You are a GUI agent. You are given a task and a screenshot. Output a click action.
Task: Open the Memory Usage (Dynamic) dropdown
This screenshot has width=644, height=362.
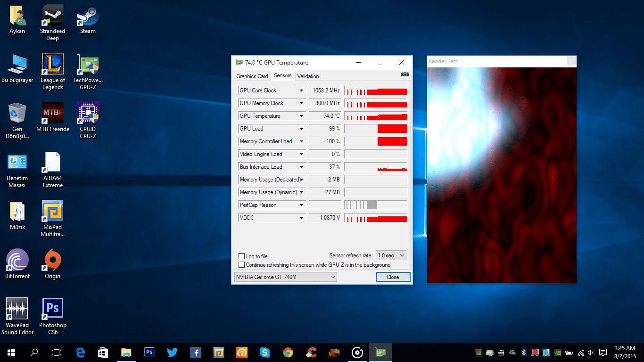coord(302,192)
